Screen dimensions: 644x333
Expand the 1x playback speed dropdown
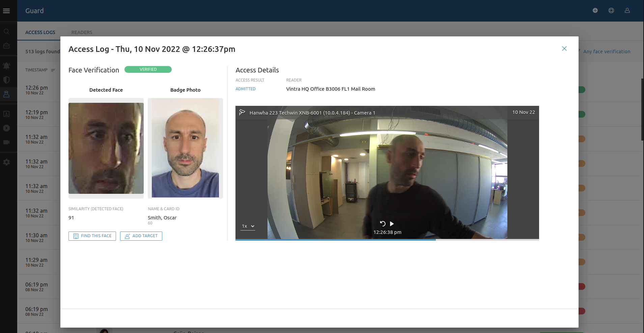(x=248, y=226)
